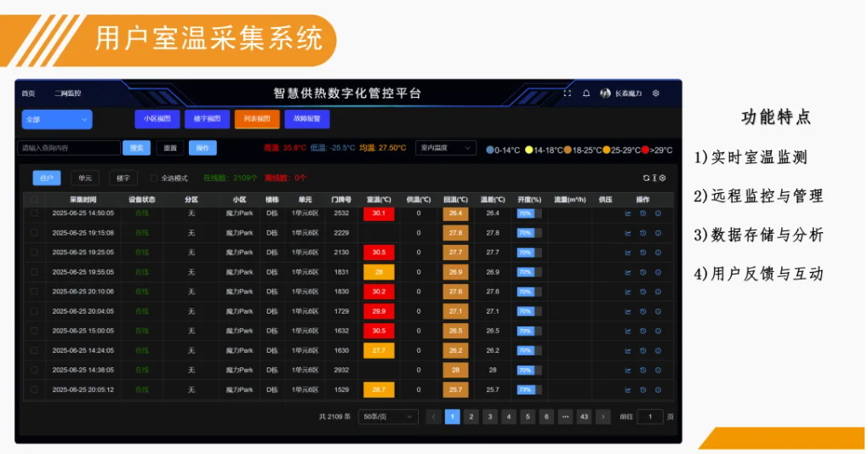This screenshot has width=868, height=454.
Task: Open history icon for door 2229 row
Action: [x=642, y=233]
